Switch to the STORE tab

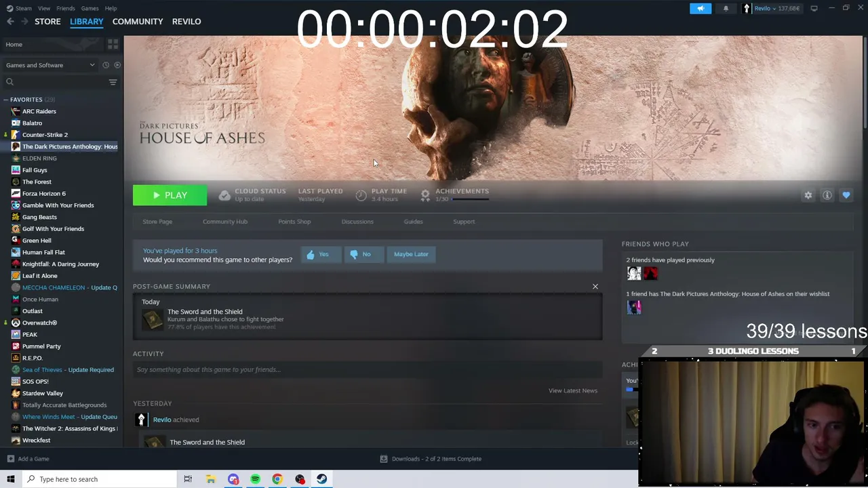point(47,22)
